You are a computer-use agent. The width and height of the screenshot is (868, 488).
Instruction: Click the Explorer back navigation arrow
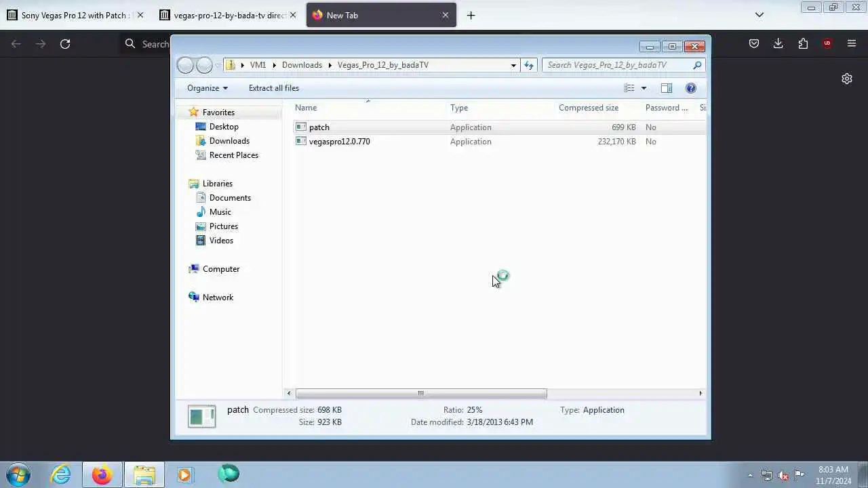(185, 65)
